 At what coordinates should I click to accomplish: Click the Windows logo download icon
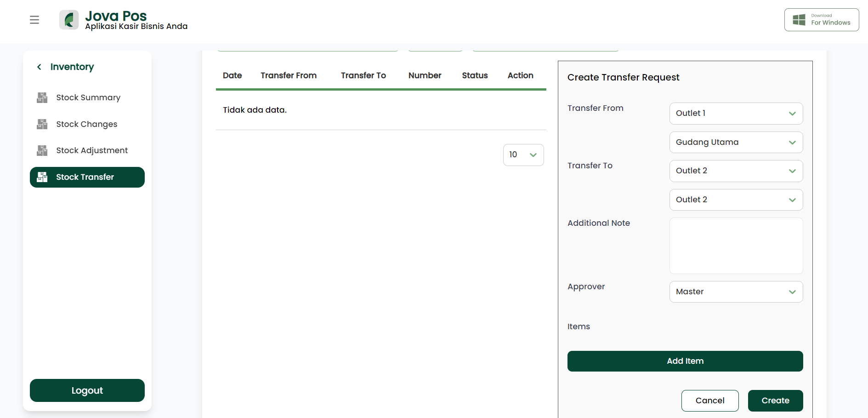(x=799, y=20)
